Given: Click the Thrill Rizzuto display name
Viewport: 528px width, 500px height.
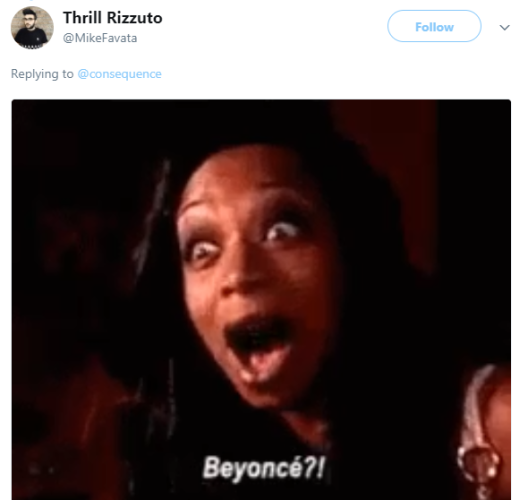Looking at the screenshot, I should coord(112,18).
